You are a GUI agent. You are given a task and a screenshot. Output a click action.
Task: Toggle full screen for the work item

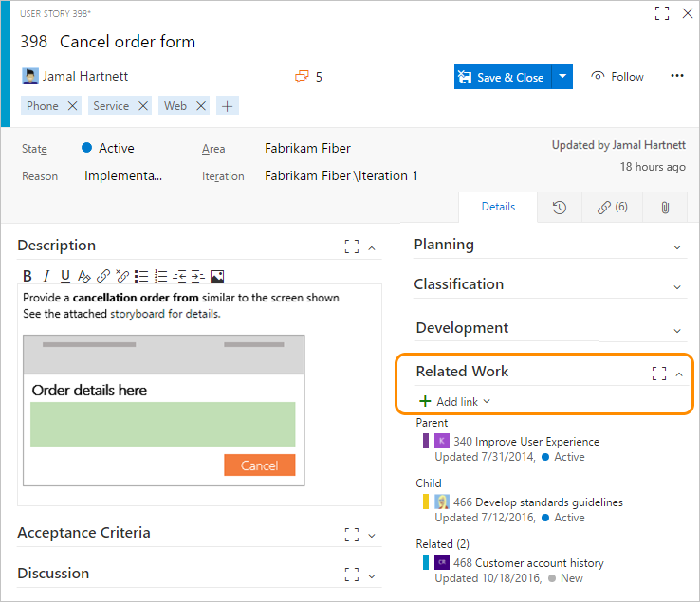tap(662, 13)
